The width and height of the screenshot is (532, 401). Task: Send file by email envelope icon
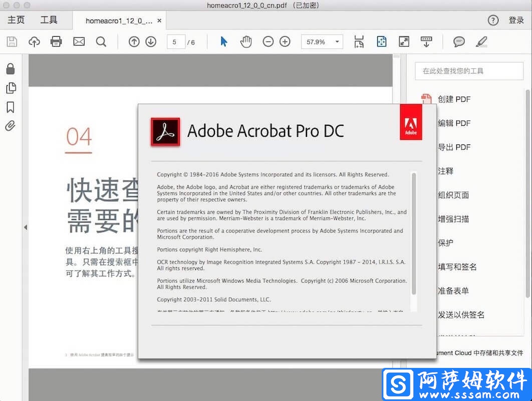(x=79, y=42)
